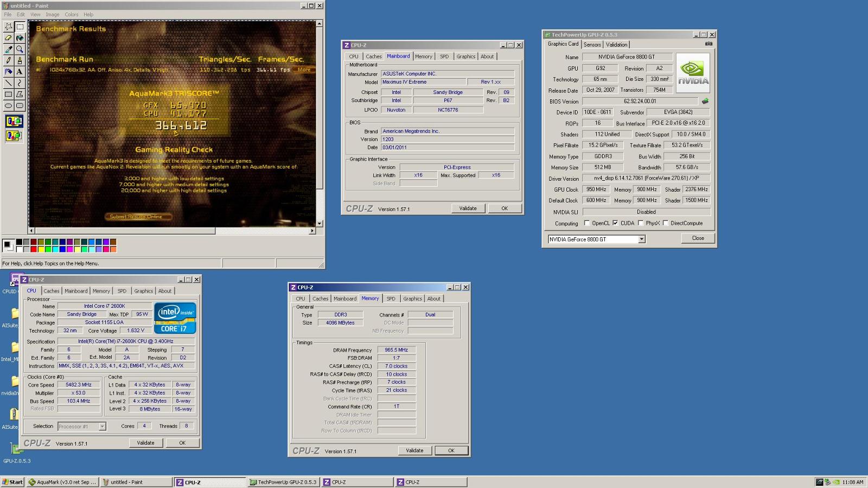Select the Curve tool in Paint
This screenshot has width=868, height=488.
pos(20,83)
